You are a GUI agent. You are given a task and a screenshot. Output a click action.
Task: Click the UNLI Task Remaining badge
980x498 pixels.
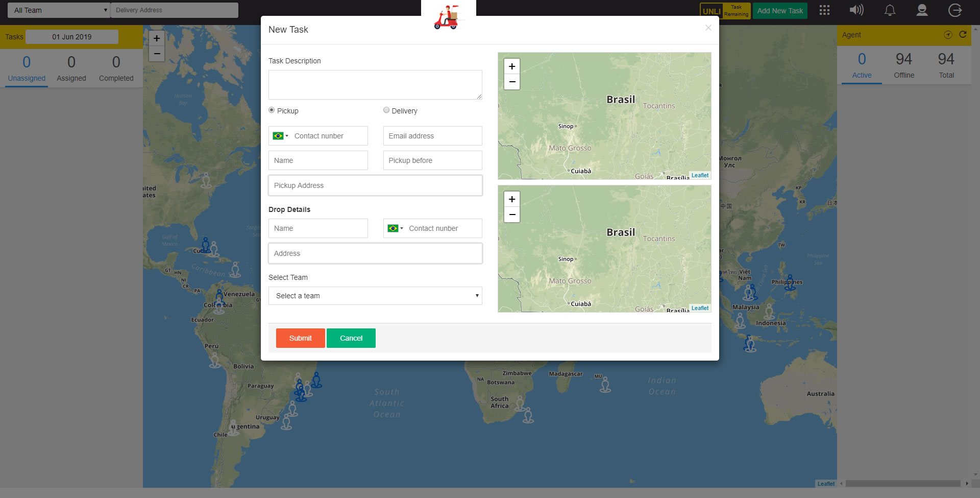[725, 10]
